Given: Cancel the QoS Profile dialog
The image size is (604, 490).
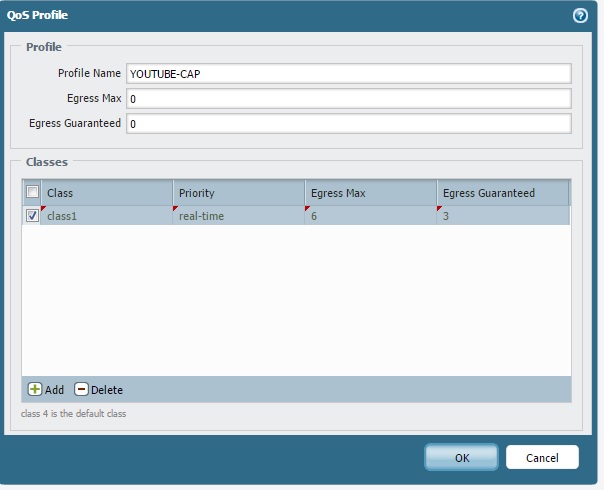Looking at the screenshot, I should tap(542, 457).
